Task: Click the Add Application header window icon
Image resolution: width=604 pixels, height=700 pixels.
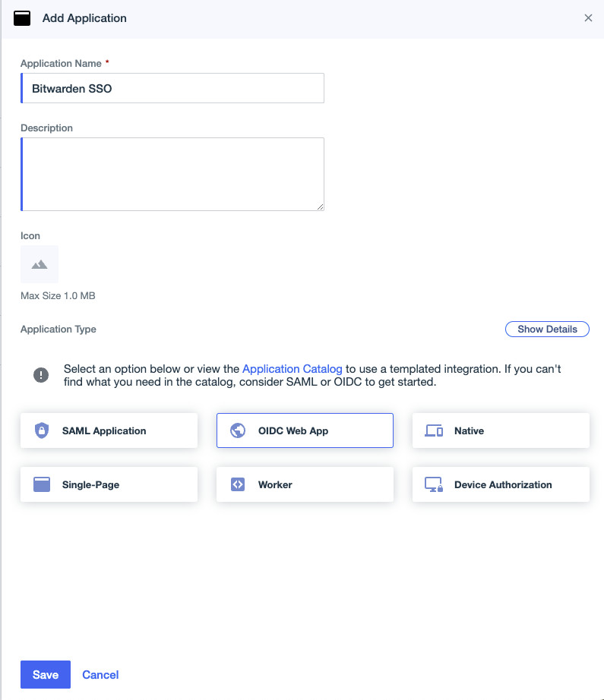Action: 23,18
